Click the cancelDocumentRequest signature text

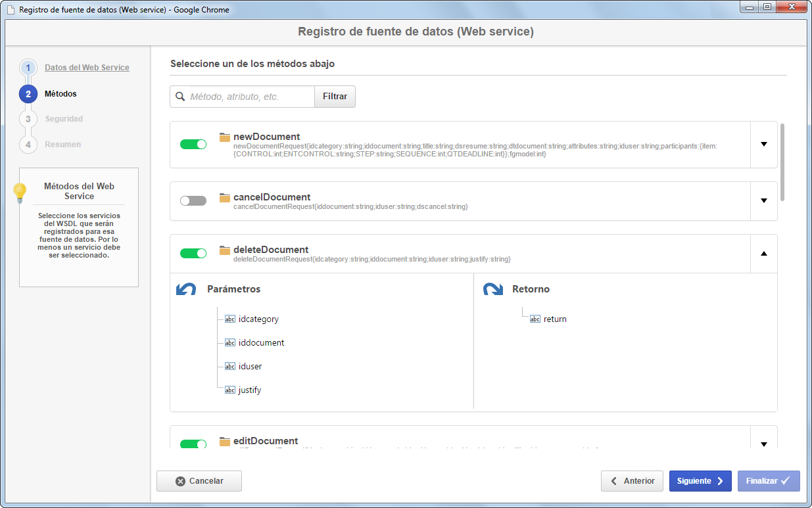click(x=350, y=206)
